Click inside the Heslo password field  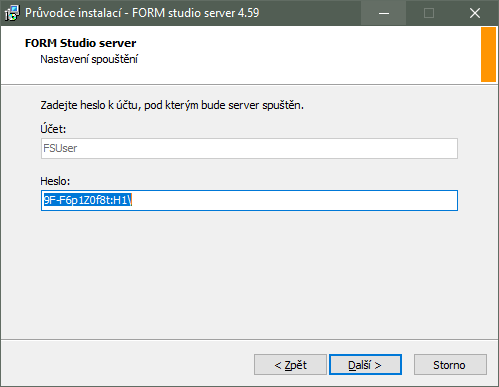click(x=249, y=200)
